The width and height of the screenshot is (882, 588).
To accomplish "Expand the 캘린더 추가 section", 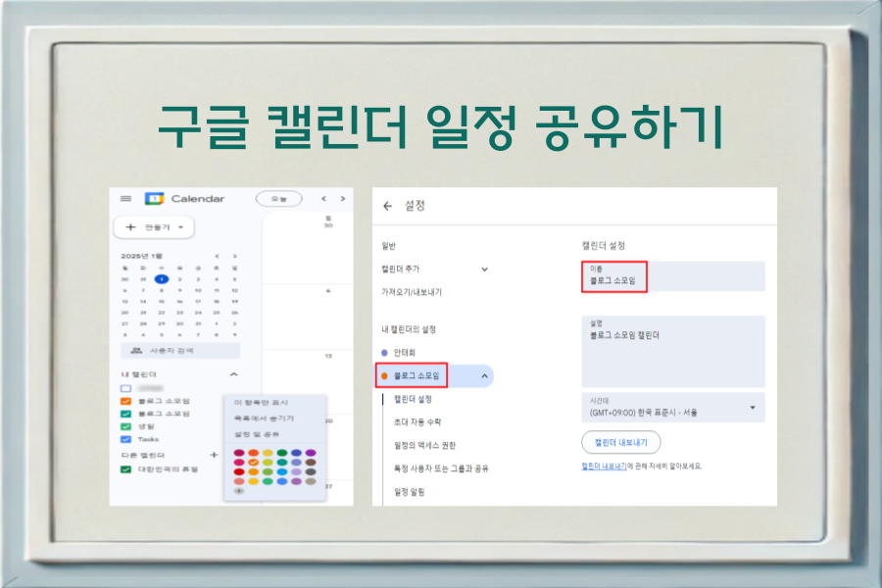I will point(484,269).
